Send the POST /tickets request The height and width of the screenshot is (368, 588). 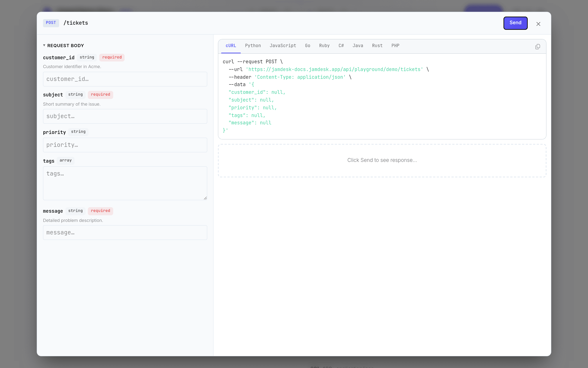click(x=515, y=23)
